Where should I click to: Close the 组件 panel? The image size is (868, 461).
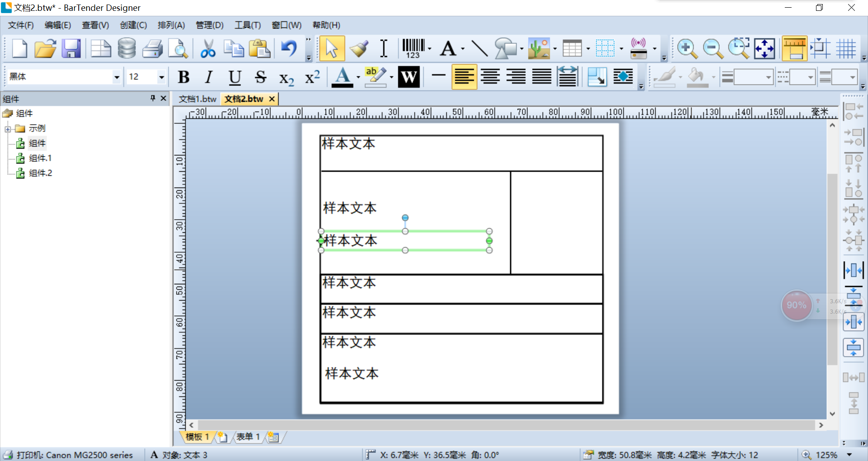pyautogui.click(x=164, y=98)
